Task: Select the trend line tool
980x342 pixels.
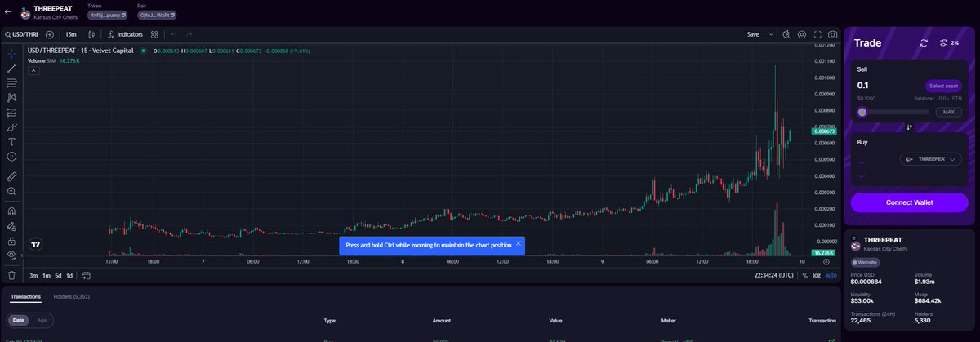Action: (x=11, y=69)
